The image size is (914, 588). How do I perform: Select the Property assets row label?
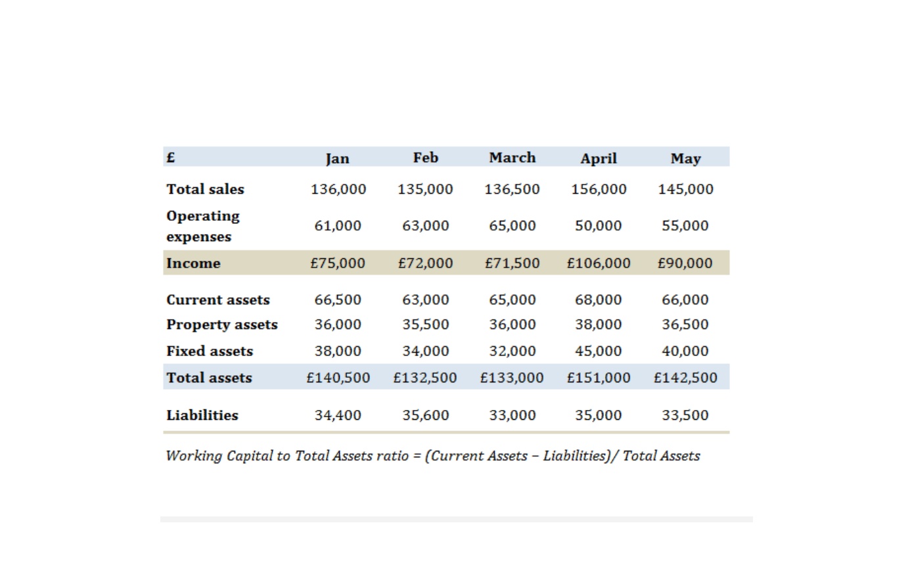(221, 325)
